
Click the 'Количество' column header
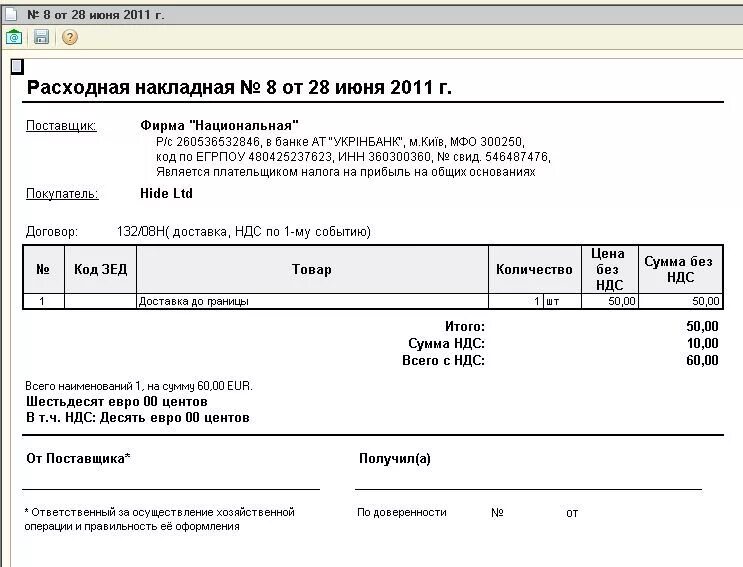[535, 270]
